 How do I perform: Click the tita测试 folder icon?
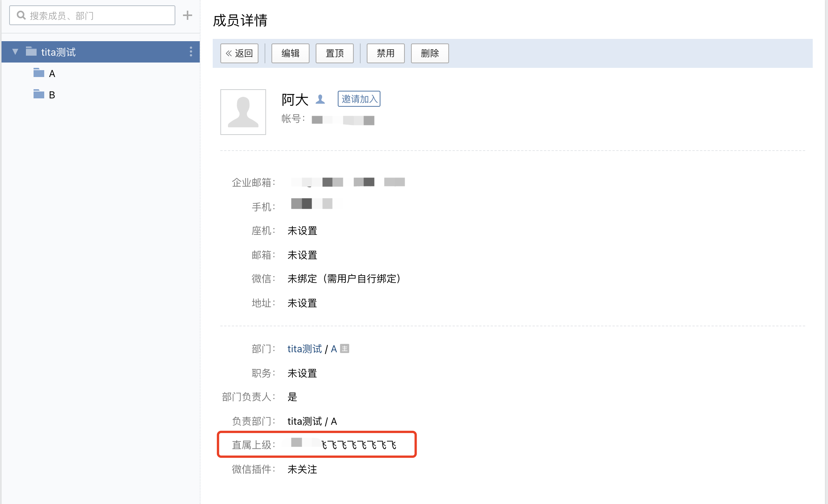pyautogui.click(x=31, y=51)
